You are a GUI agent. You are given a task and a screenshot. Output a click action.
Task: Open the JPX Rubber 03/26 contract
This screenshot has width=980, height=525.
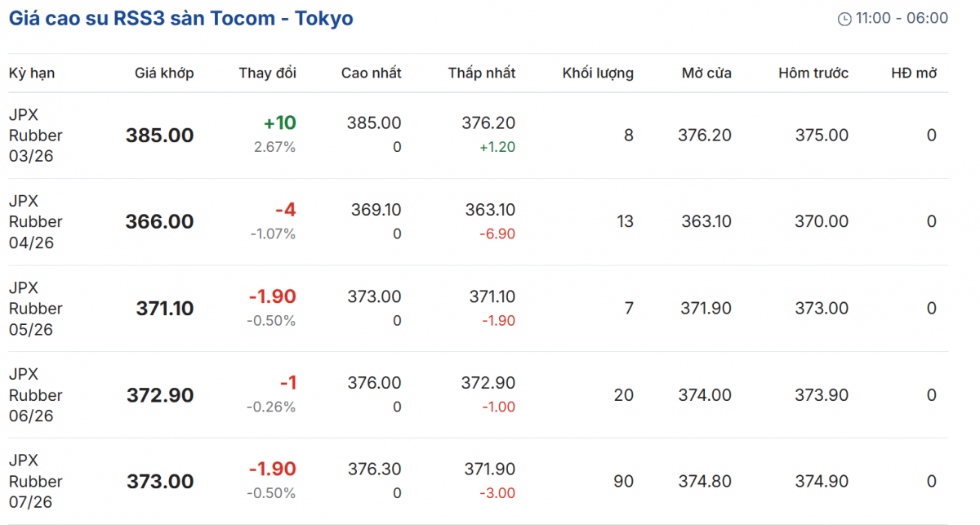[x=35, y=136]
